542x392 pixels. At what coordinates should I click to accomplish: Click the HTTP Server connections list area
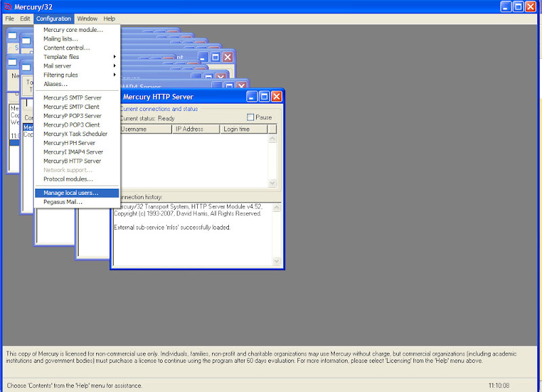[x=194, y=160]
